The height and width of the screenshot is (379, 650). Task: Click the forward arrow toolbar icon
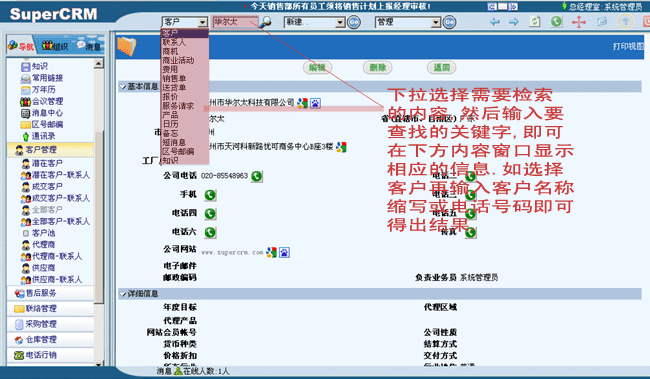[514, 22]
